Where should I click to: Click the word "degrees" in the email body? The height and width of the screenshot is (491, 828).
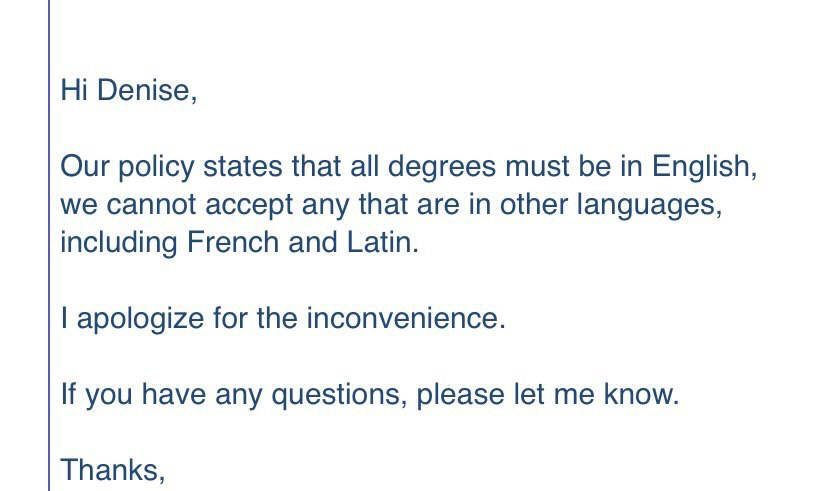click(442, 167)
